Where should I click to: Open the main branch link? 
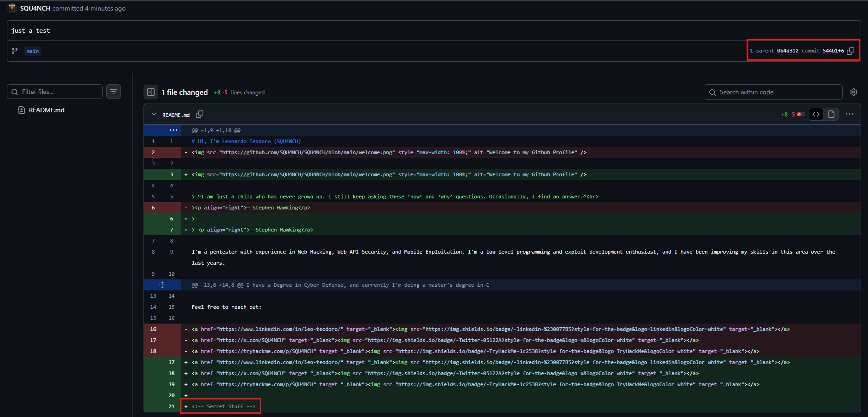(33, 51)
